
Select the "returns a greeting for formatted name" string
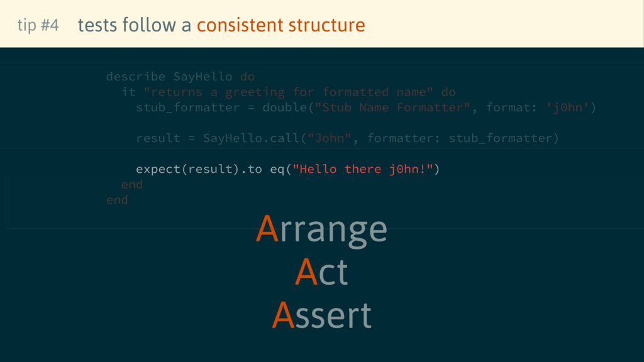pyautogui.click(x=288, y=92)
